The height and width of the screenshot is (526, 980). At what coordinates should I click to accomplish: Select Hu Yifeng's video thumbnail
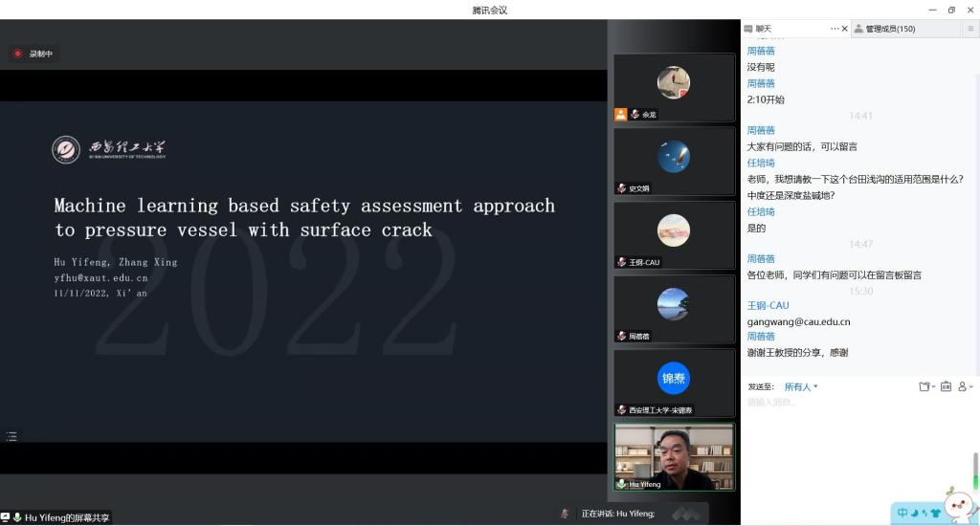[x=675, y=457]
